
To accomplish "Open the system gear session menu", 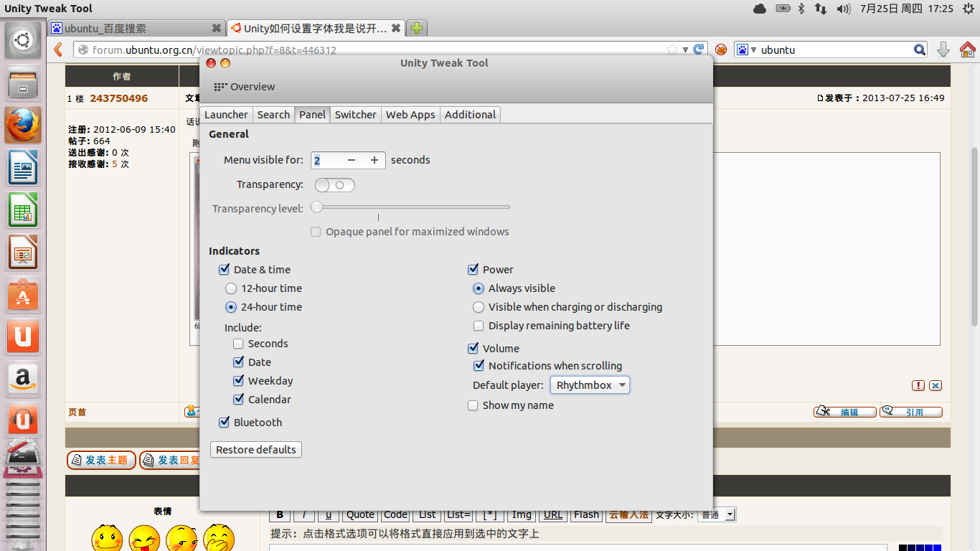I will 968,9.
